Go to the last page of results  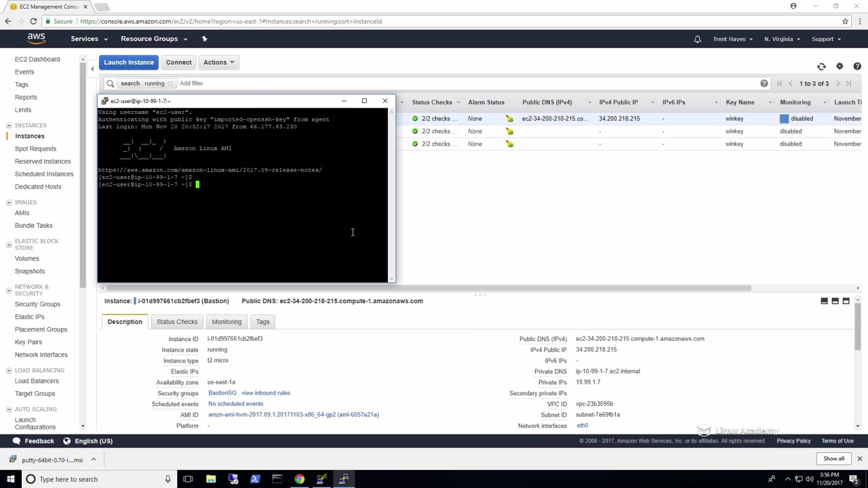pyautogui.click(x=848, y=83)
